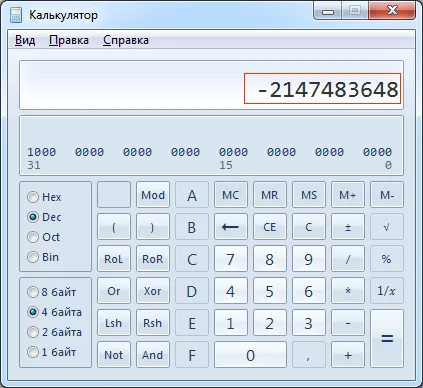Click the Rsh right shift button
423x388 pixels.
153,323
